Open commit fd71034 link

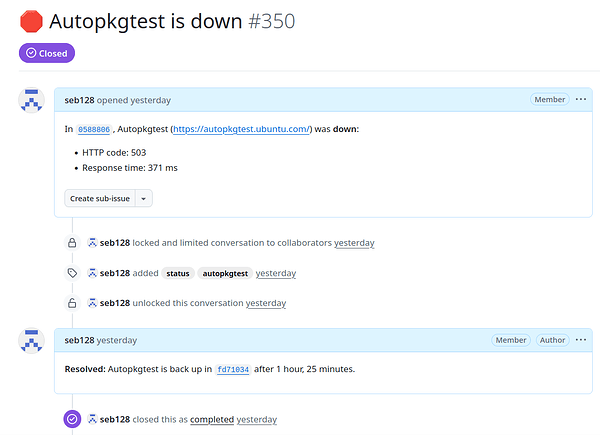point(232,369)
